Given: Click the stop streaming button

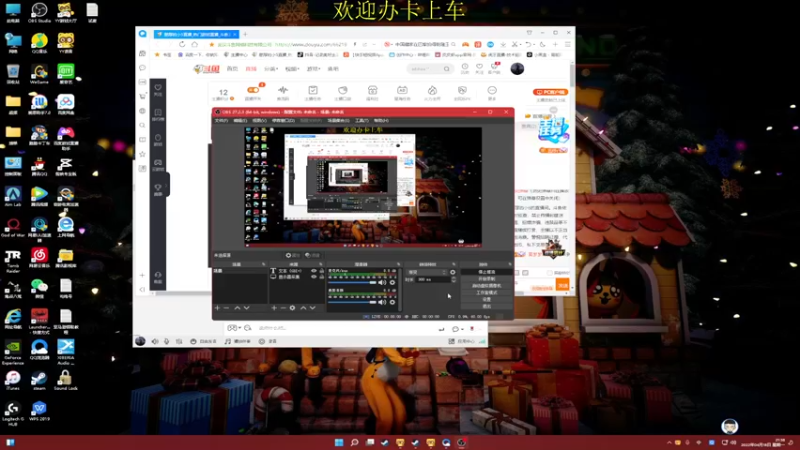Looking at the screenshot, I should tap(487, 272).
